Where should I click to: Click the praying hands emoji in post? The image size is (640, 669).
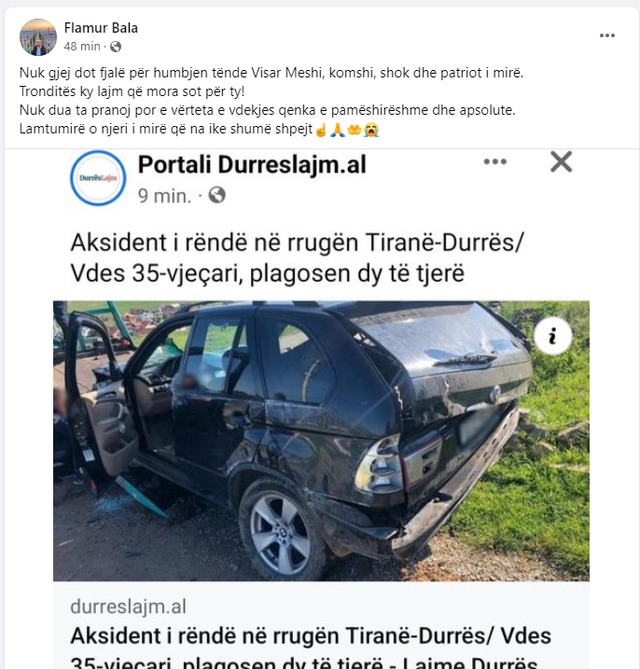(337, 129)
